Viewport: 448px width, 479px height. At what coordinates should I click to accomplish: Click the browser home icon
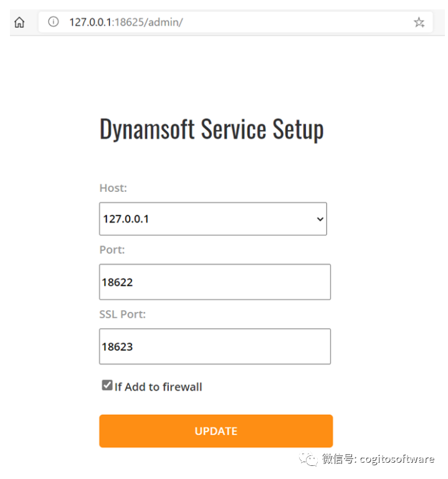pyautogui.click(x=19, y=22)
